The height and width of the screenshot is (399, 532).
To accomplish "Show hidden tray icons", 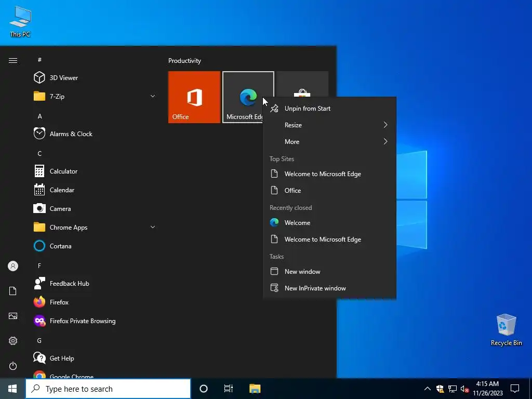I will [x=428, y=389].
